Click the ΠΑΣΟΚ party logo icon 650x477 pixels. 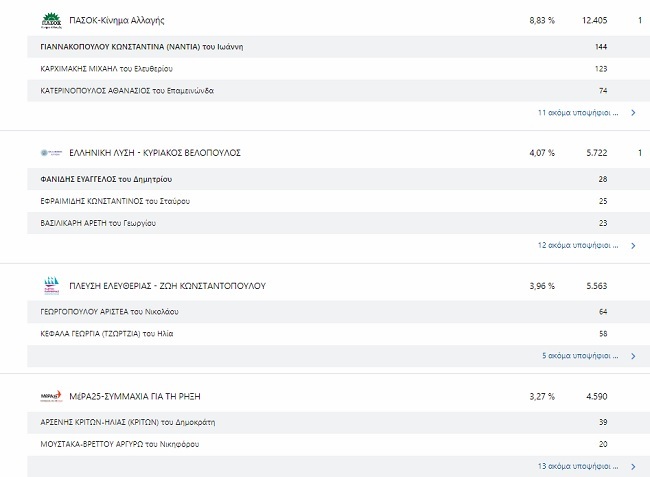(x=51, y=20)
